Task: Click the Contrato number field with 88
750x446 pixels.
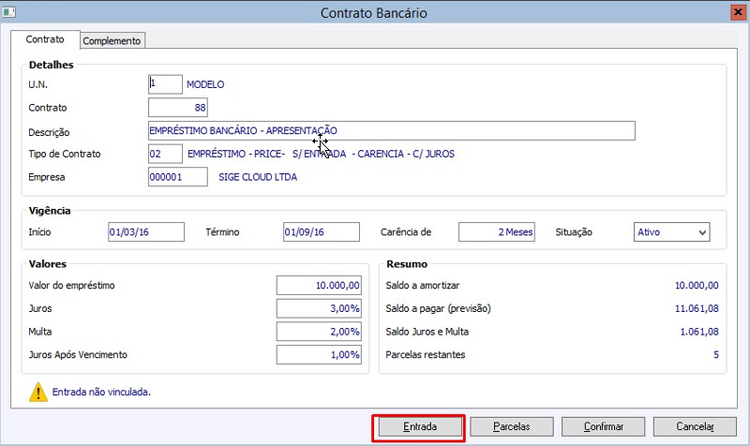Action: click(178, 108)
